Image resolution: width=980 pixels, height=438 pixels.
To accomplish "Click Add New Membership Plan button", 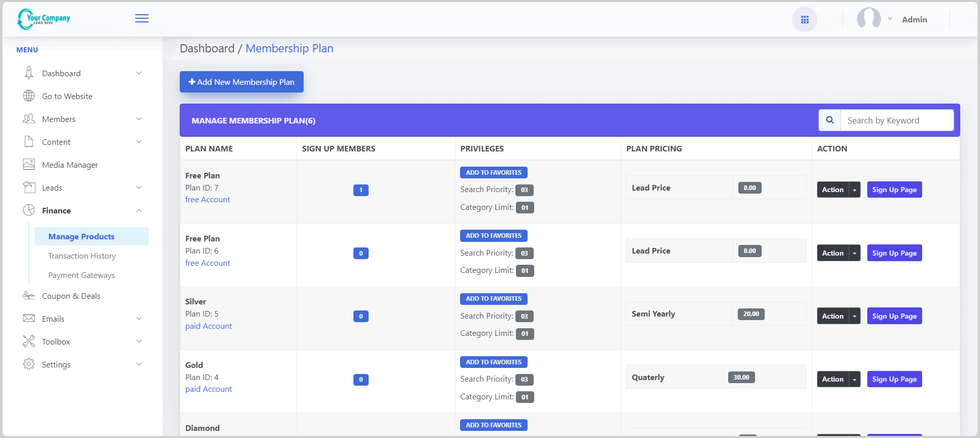I will point(242,82).
